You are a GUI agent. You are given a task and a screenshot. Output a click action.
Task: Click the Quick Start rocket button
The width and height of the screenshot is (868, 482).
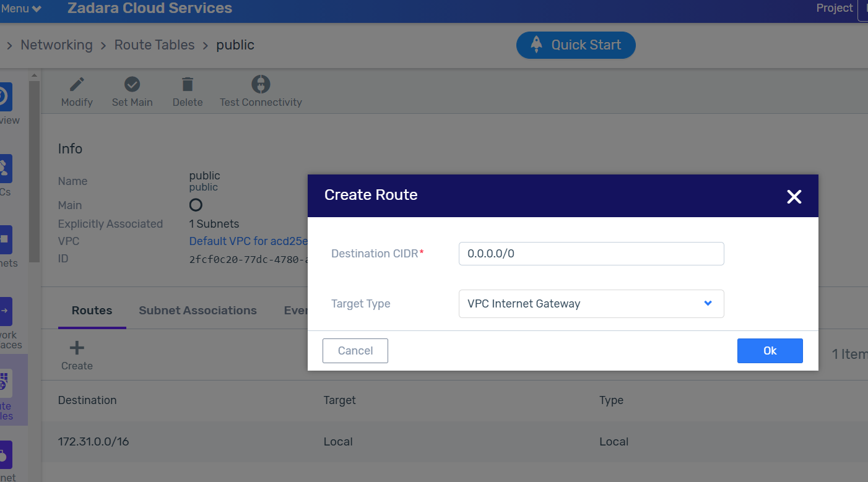click(576, 45)
